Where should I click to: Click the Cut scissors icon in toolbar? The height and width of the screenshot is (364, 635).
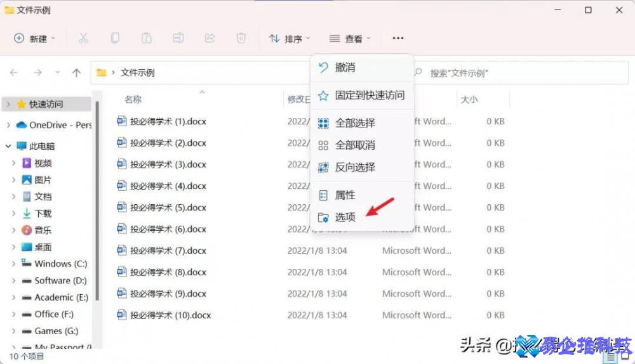[83, 39]
